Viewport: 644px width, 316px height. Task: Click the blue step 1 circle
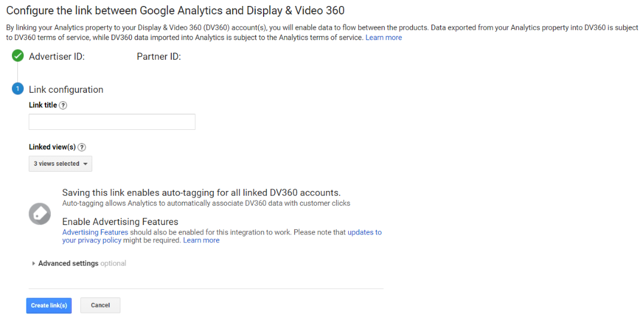point(17,89)
